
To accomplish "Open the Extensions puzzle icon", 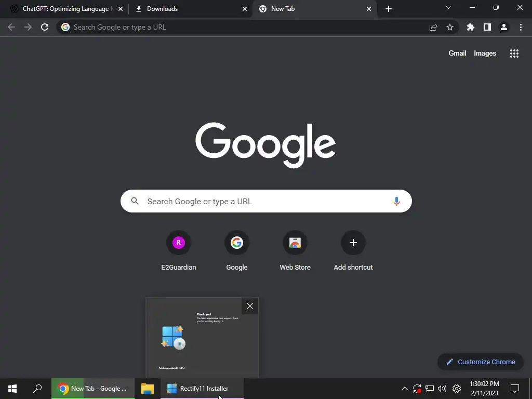I will point(471,27).
